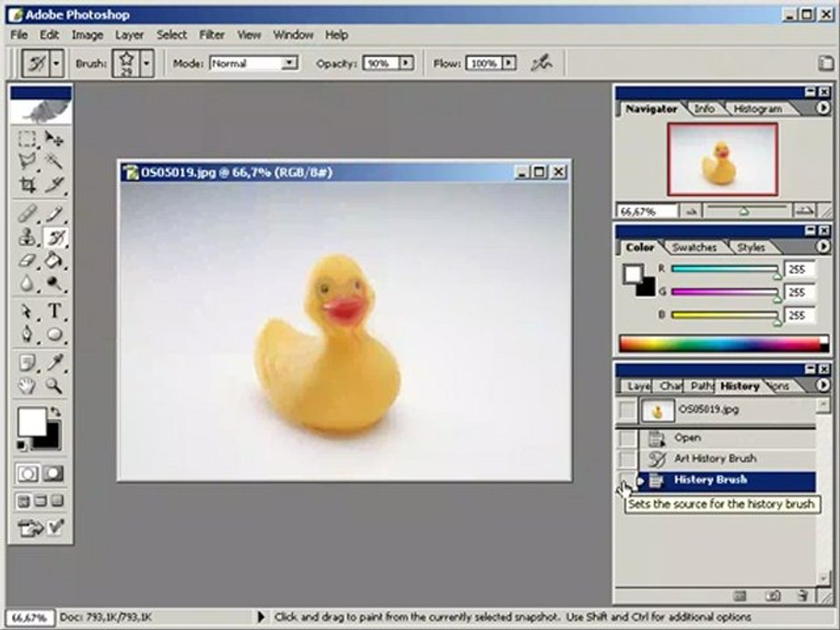This screenshot has width=840, height=630.
Task: Select the Crop tool
Action: click(x=27, y=185)
